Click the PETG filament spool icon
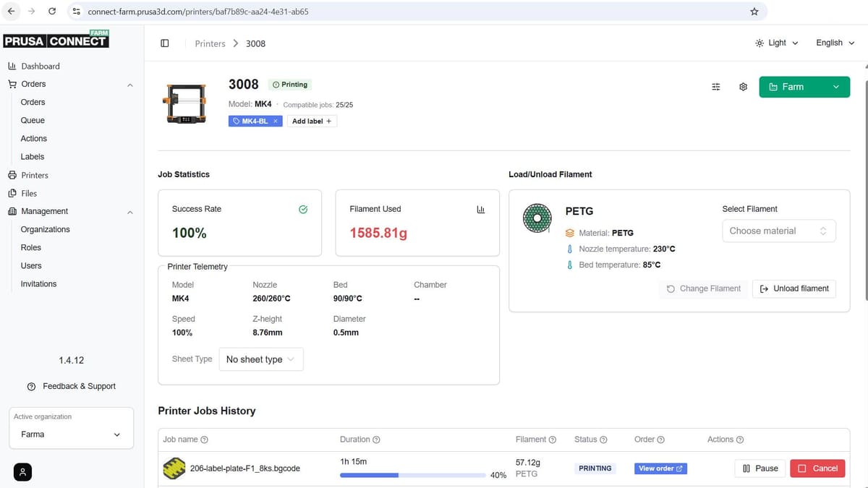This screenshot has height=488, width=868. tap(537, 218)
